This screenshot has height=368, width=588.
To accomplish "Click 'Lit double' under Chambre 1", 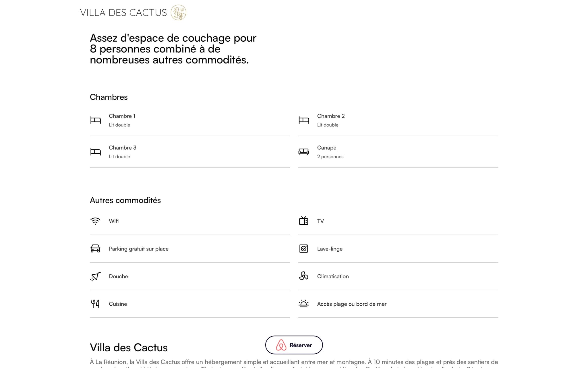I will point(119,125).
